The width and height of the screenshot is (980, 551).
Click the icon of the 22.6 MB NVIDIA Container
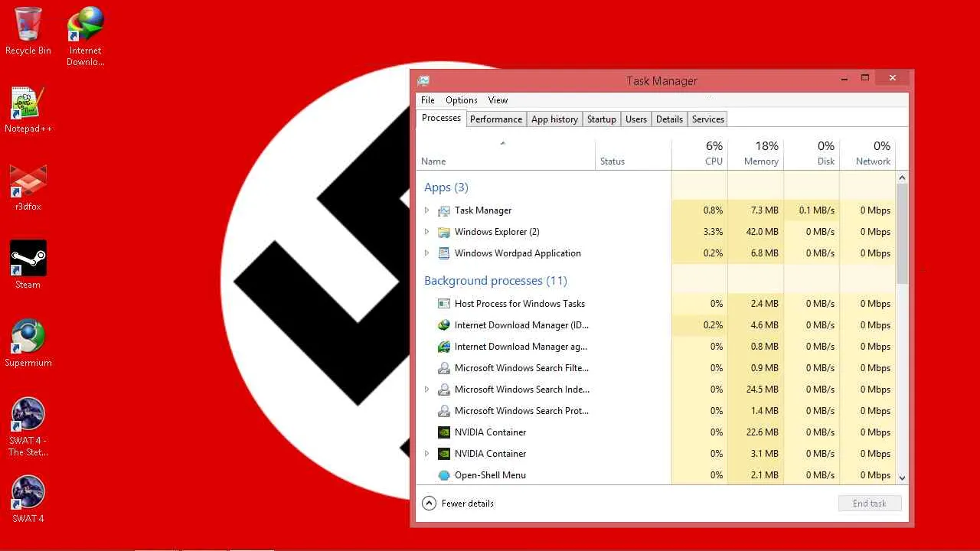point(444,432)
